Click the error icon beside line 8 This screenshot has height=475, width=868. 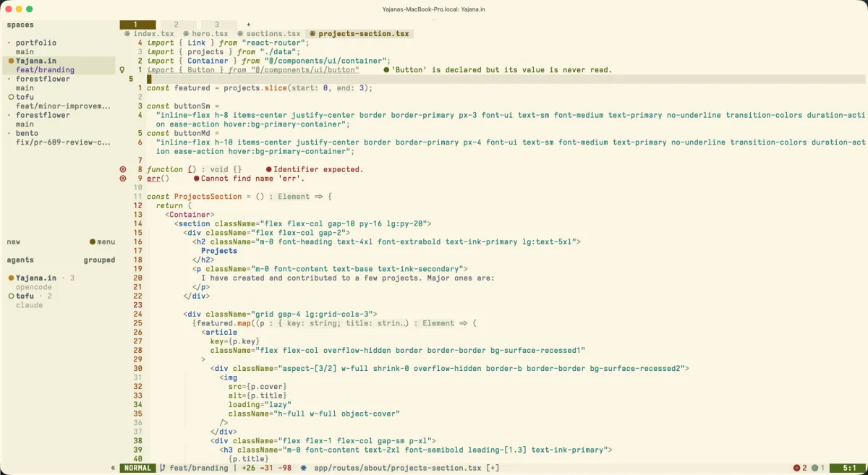click(x=122, y=169)
